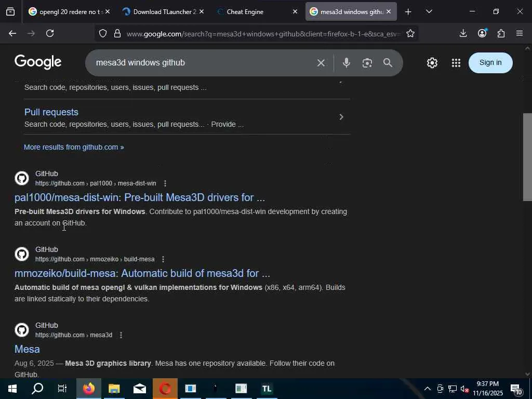This screenshot has height=399, width=532.
Task: Show hidden system tray icons
Action: 428,389
